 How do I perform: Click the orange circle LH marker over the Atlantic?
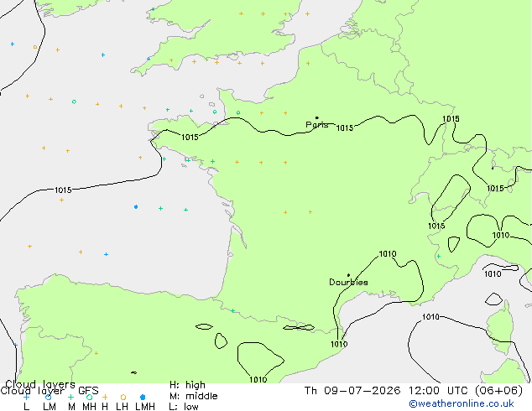[35, 47]
